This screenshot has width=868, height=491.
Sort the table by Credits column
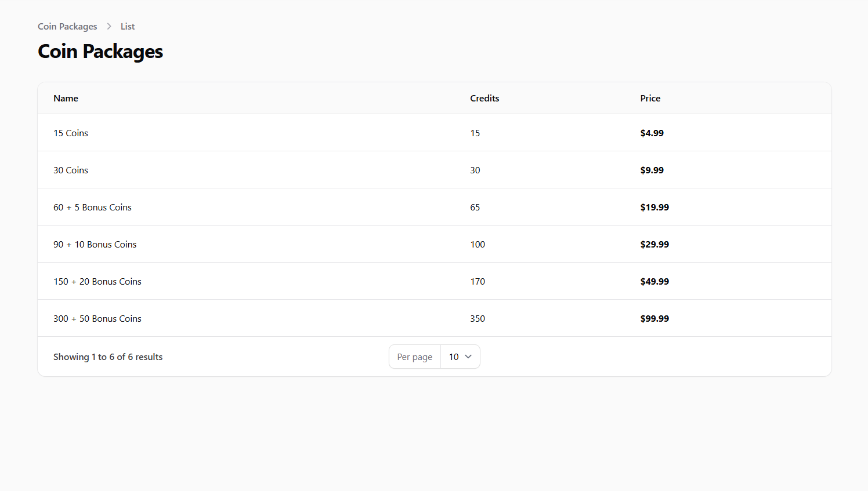(484, 98)
